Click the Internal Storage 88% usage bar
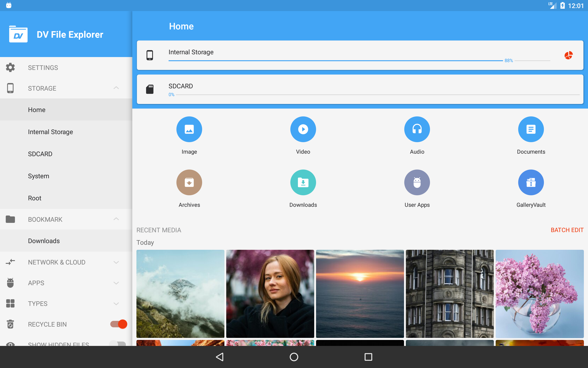Image resolution: width=588 pixels, height=368 pixels. 359,60
